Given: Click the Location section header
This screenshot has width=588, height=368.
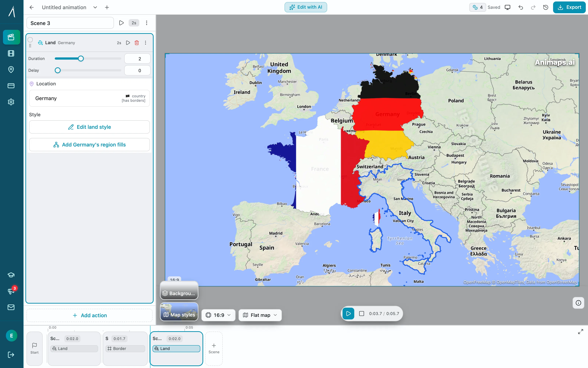Looking at the screenshot, I should point(46,84).
